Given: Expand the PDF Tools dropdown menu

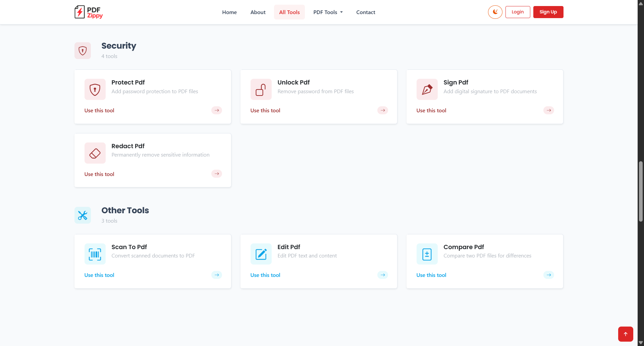Looking at the screenshot, I should tap(328, 12).
